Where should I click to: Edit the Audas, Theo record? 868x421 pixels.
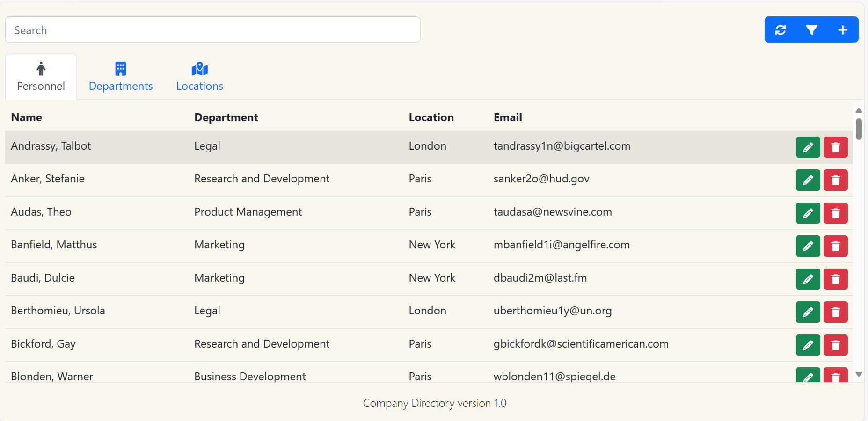pos(808,213)
